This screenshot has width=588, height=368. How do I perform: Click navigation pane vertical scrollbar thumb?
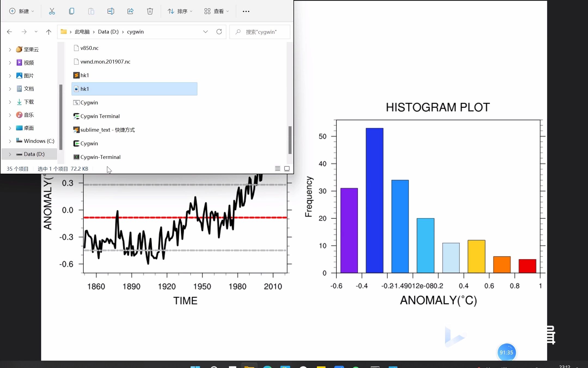[61, 117]
